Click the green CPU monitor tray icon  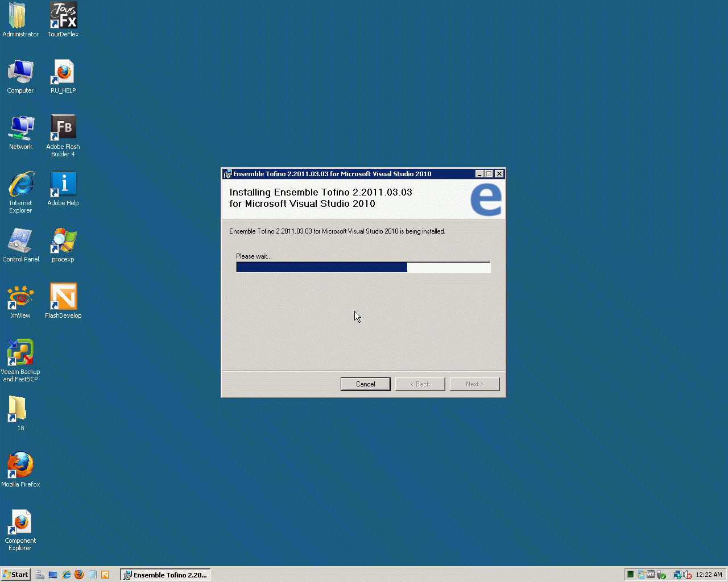tap(630, 575)
